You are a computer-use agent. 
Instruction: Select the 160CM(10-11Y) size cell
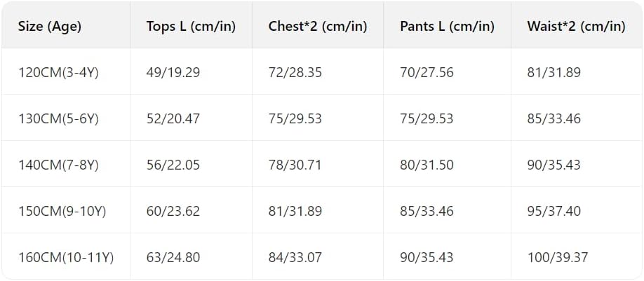(66, 257)
